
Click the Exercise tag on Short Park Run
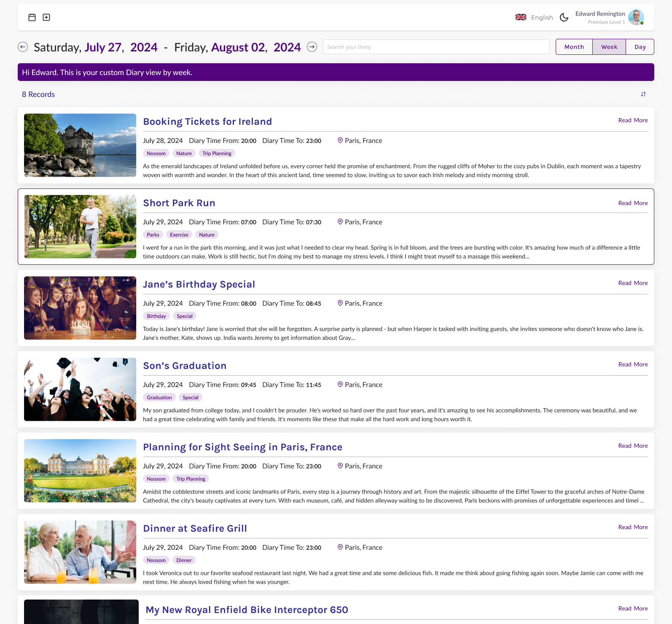179,235
